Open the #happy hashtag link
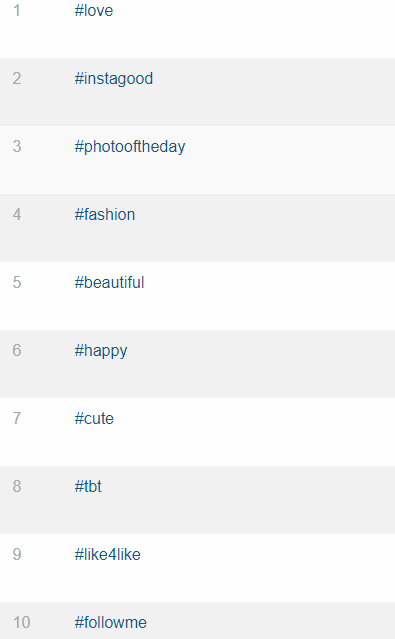This screenshot has width=395, height=639. point(101,351)
